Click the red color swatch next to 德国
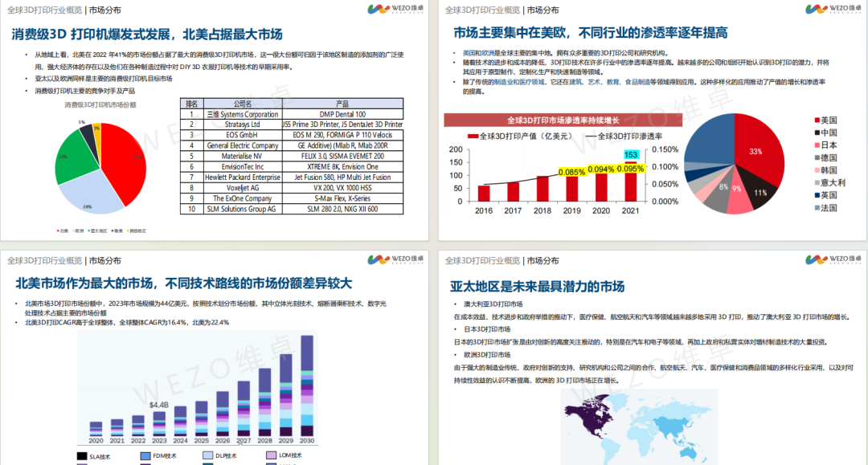 click(815, 157)
